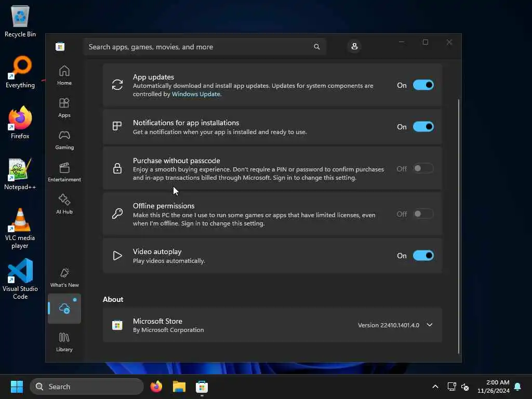Select Notepad++ desktop shortcut
Image resolution: width=532 pixels, height=399 pixels.
20,174
